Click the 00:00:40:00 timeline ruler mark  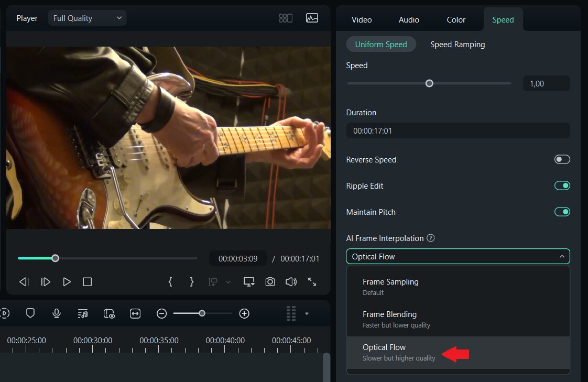pyautogui.click(x=225, y=341)
